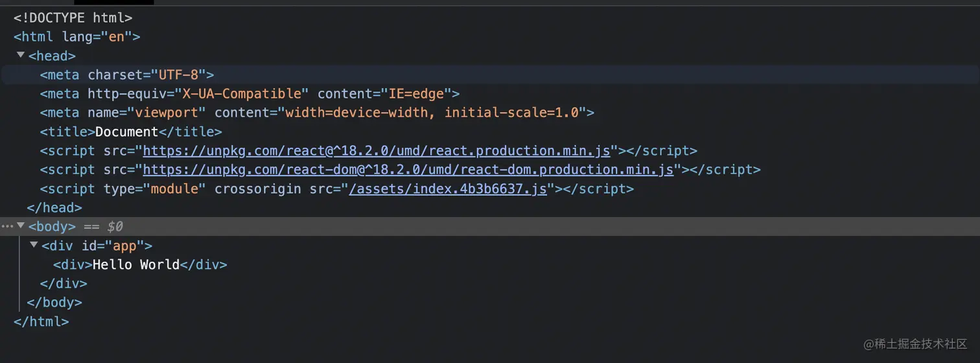Image resolution: width=980 pixels, height=363 pixels.
Task: Select the closing </div> tag under app
Action: point(64,283)
